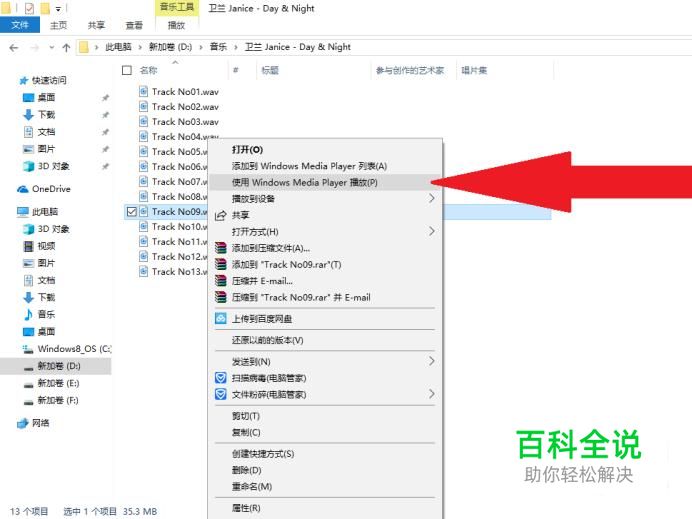The height and width of the screenshot is (519, 692).
Task: Select file icon of Track No03.wav
Action: point(143,121)
